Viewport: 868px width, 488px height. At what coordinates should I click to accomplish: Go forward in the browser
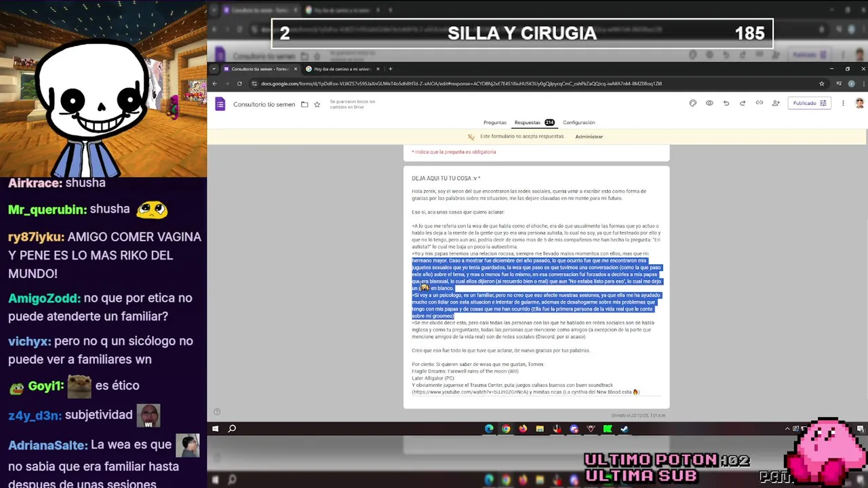(227, 83)
